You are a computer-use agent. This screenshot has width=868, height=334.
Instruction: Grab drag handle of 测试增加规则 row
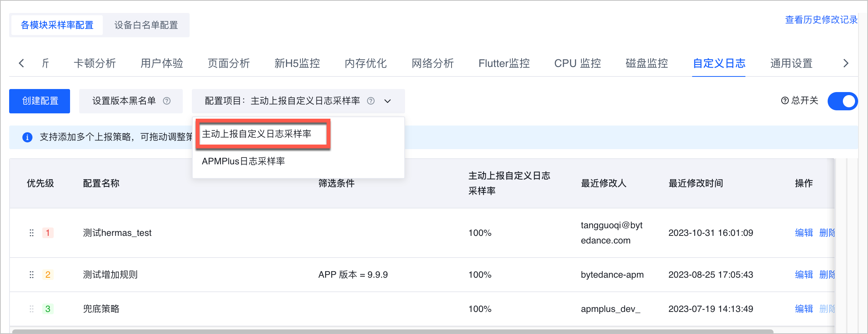coord(32,275)
